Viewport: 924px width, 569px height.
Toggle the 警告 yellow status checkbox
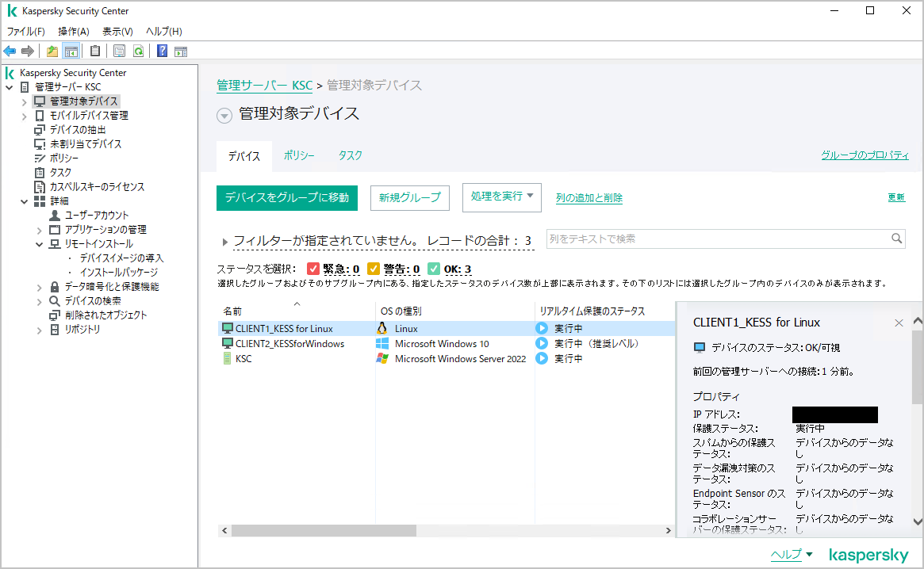click(373, 269)
